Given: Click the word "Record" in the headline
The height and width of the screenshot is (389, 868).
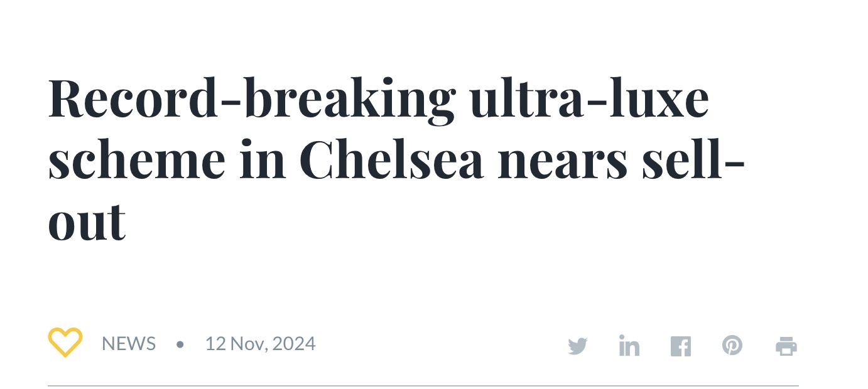Looking at the screenshot, I should click(x=131, y=99).
